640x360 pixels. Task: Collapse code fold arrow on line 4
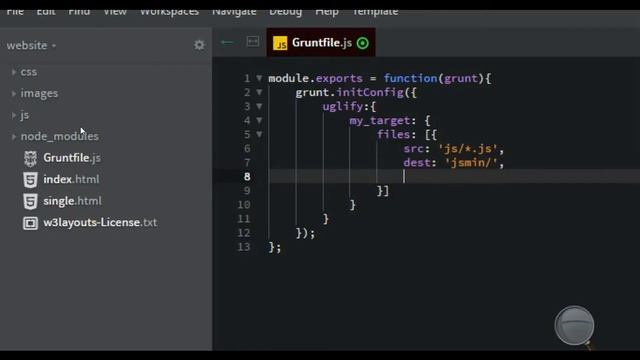[x=259, y=120]
